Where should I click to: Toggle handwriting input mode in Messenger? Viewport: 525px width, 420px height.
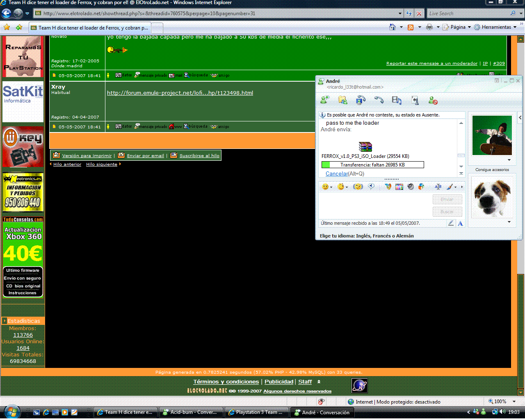(x=451, y=223)
